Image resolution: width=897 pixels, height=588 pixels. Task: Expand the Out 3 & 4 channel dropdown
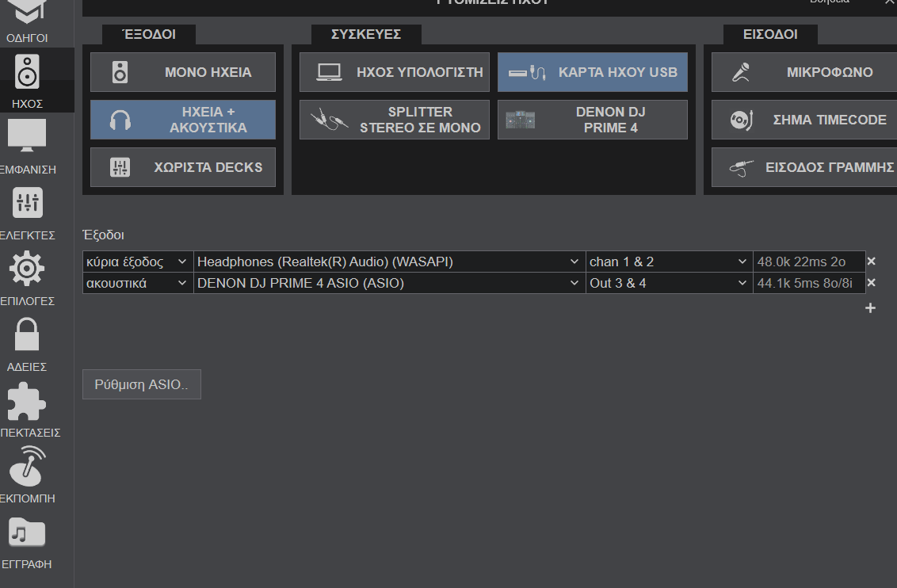670,283
